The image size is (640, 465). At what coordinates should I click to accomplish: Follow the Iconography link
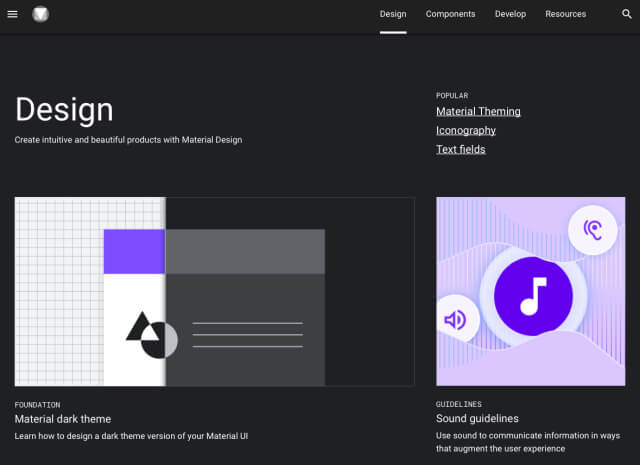pyautogui.click(x=465, y=131)
